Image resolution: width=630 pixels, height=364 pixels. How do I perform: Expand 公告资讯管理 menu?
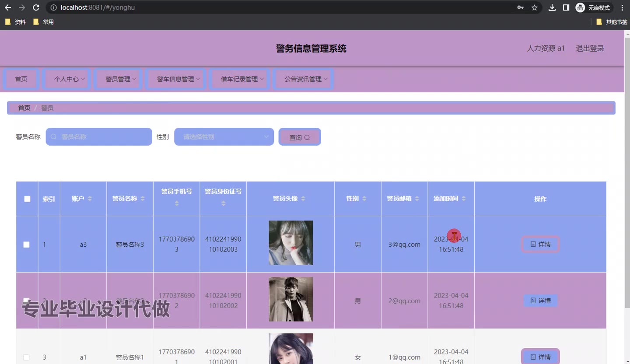click(303, 79)
